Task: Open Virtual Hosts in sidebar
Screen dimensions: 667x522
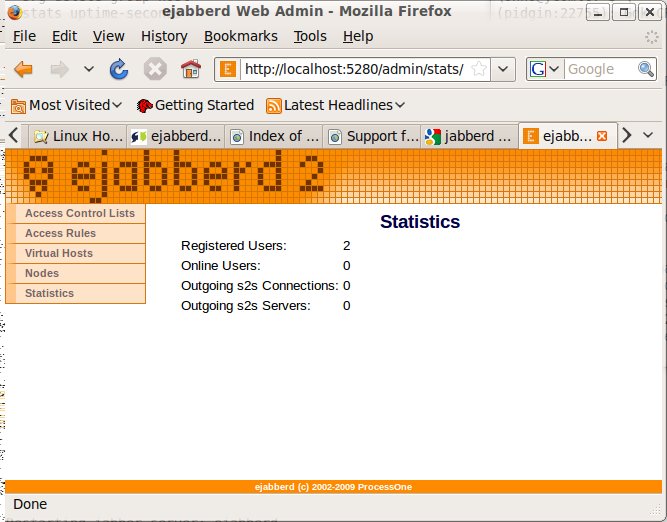Action: point(59,253)
